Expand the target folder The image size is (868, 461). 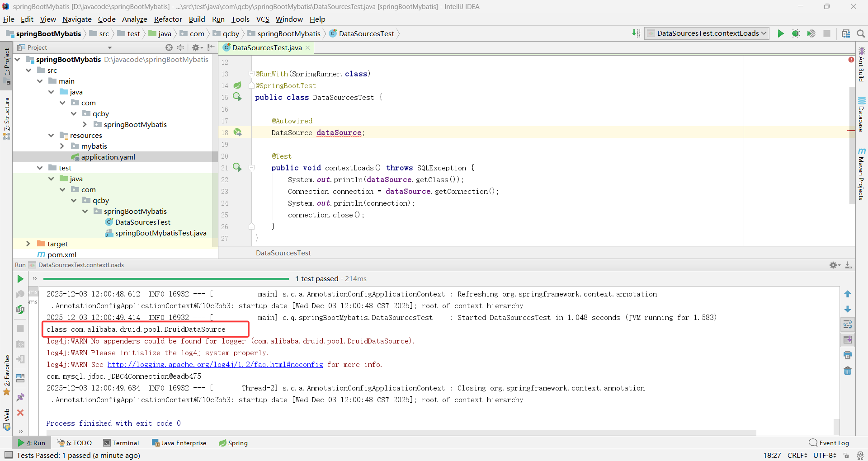(x=28, y=244)
